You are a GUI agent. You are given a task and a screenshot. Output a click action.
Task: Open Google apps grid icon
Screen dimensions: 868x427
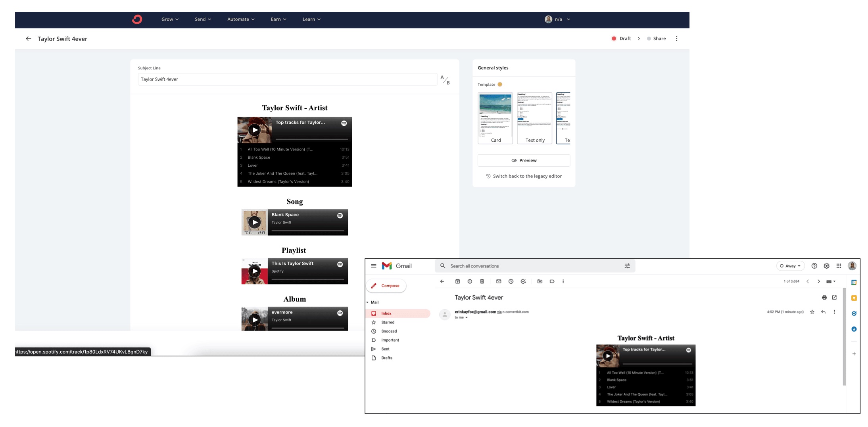[x=839, y=266]
